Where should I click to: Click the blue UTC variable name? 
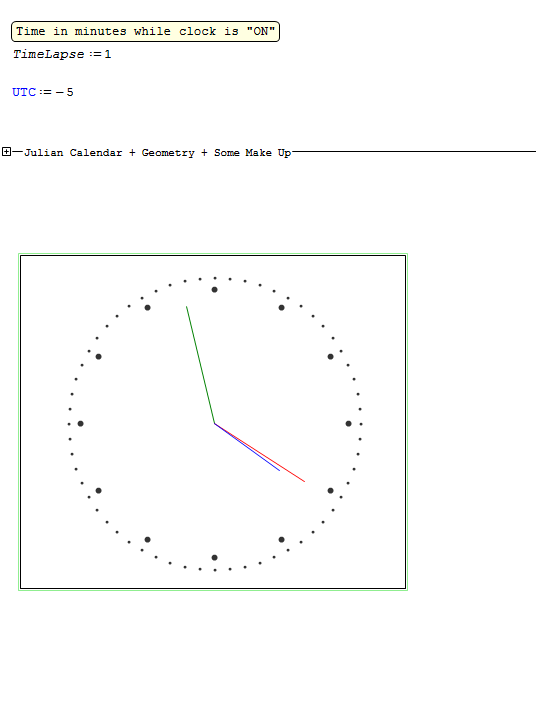(24, 92)
